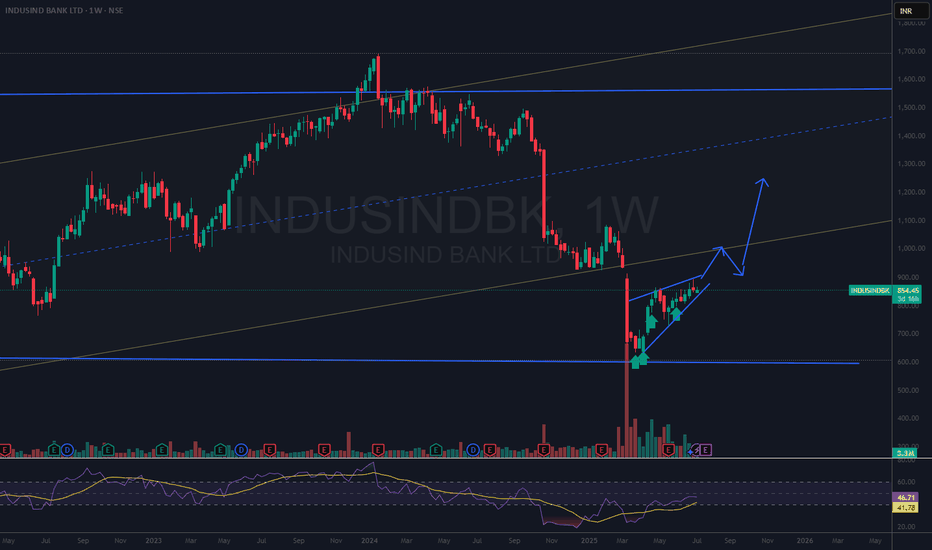Click the 46.71 RSI value label
Image resolution: width=932 pixels, height=550 pixels.
[x=905, y=497]
